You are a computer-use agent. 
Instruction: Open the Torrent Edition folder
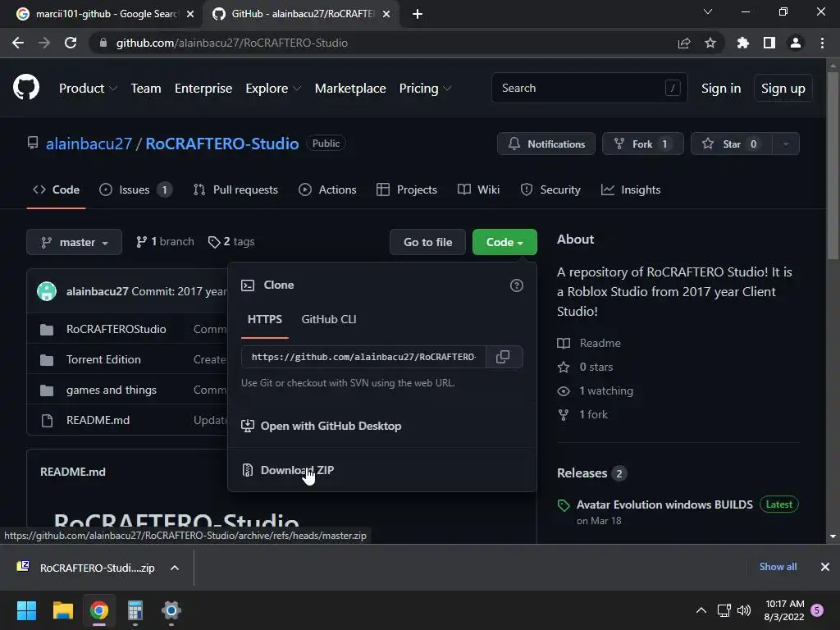pyautogui.click(x=103, y=359)
